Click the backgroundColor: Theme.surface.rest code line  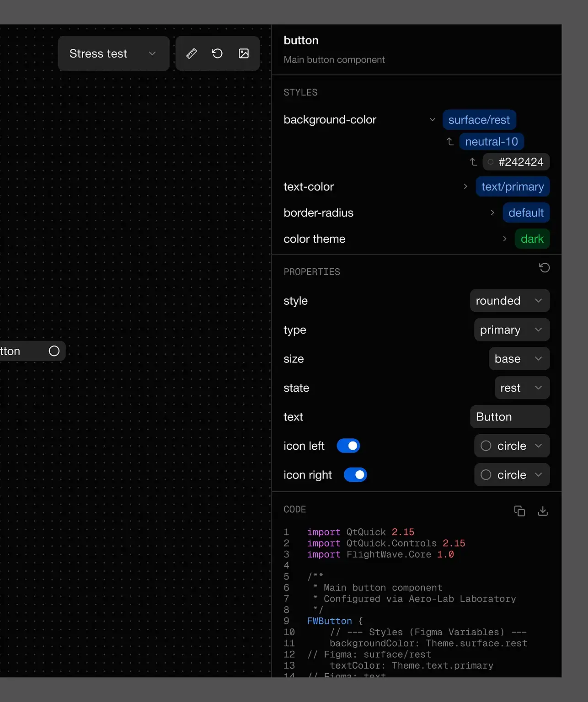428,643
